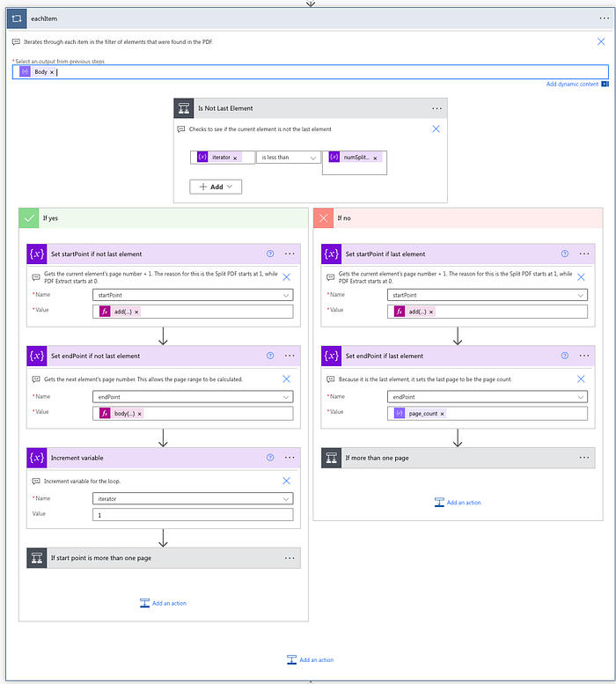Close comment on Set endPoint if not last element
616x684 pixels.
[286, 379]
